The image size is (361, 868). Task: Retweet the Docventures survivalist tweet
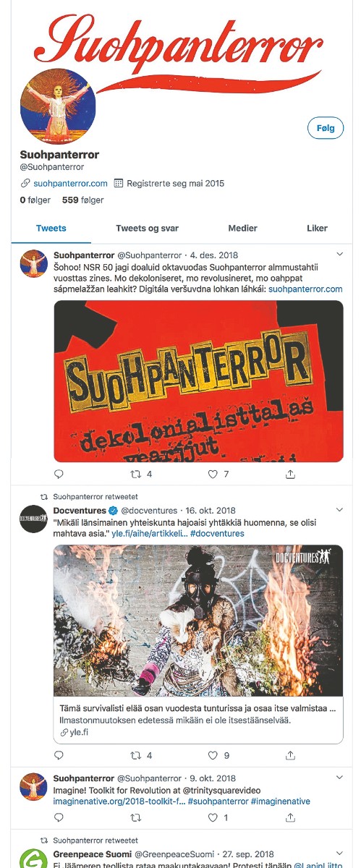[x=135, y=755]
